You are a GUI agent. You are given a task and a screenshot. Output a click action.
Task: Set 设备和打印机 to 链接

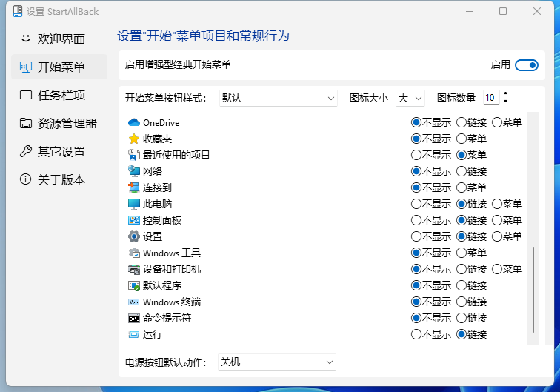[471, 269]
